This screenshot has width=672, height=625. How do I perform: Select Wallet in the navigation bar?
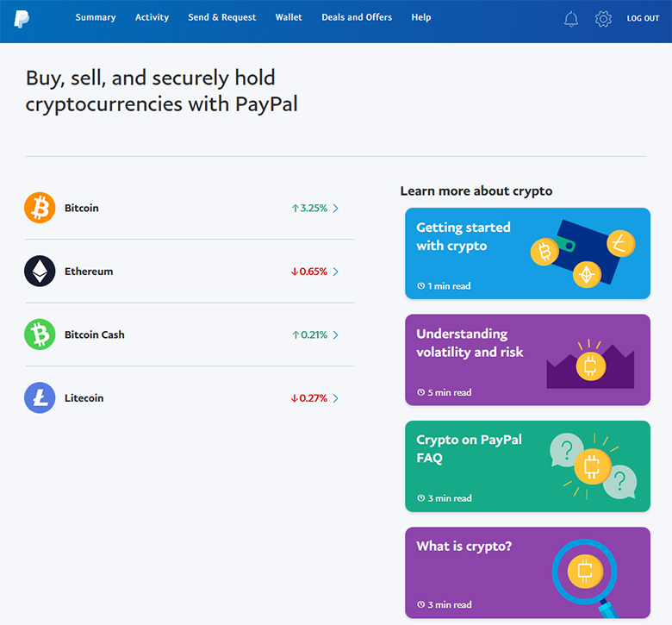click(289, 17)
